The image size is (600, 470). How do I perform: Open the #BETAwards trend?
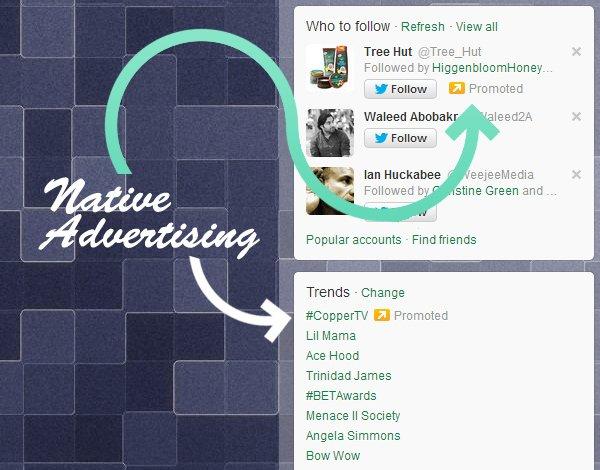click(x=341, y=395)
